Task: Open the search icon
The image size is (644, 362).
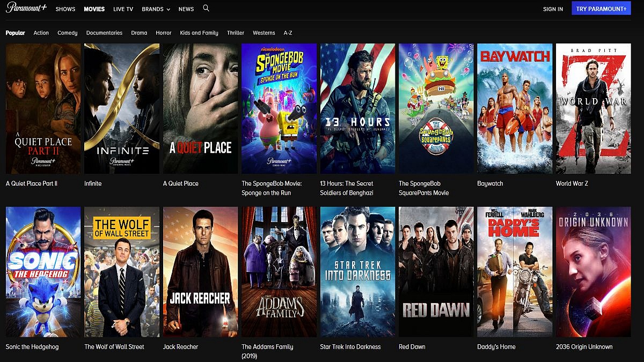Action: coord(206,9)
